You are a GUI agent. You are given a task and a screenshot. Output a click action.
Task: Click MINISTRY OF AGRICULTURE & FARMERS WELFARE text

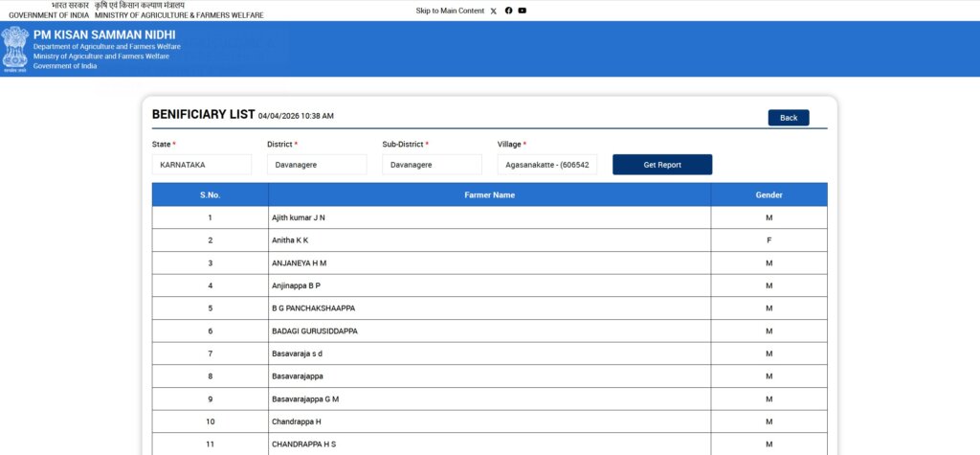(x=179, y=15)
